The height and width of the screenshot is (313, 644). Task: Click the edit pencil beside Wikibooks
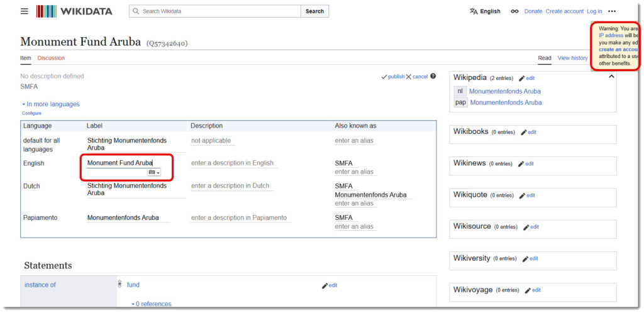coord(524,133)
